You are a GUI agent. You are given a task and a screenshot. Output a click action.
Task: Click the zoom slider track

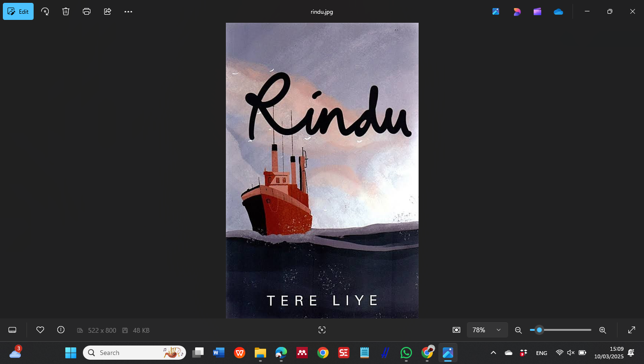click(x=561, y=330)
